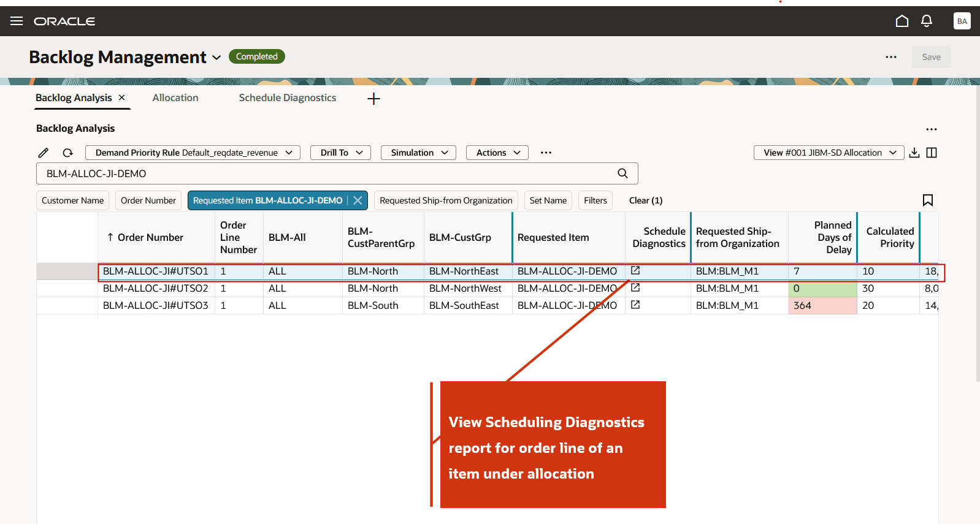Image resolution: width=980 pixels, height=524 pixels.
Task: Click the Planned Days of Delay header
Action: pyautogui.click(x=823, y=237)
